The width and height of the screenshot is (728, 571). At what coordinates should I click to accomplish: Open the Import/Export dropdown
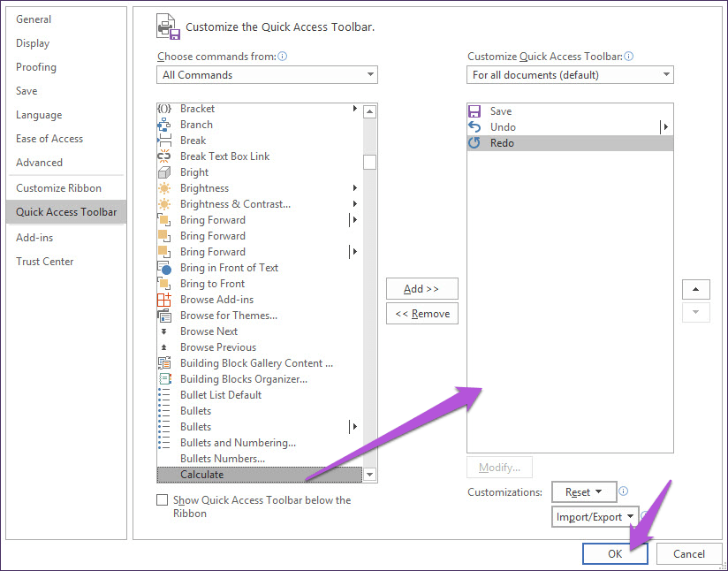[x=595, y=517]
